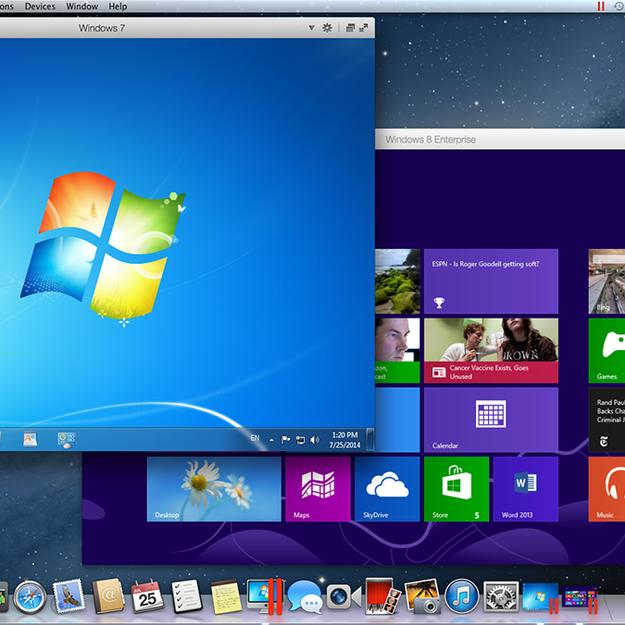Click the volume speaker icon in Windows 7 tray
The height and width of the screenshot is (625, 625).
coord(314,440)
